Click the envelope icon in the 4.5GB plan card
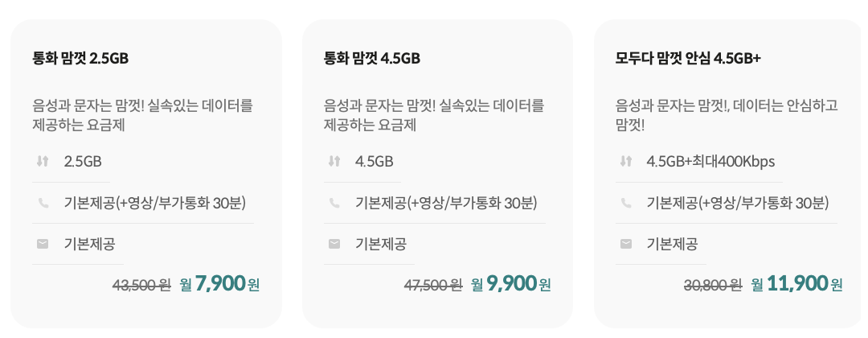The width and height of the screenshot is (868, 338). coord(334,244)
